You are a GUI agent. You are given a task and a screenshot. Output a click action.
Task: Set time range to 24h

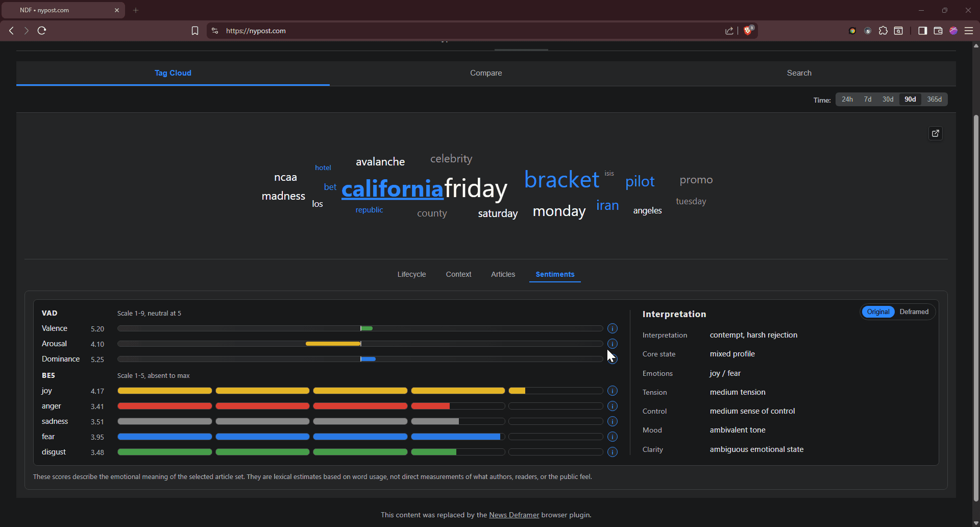click(x=847, y=99)
